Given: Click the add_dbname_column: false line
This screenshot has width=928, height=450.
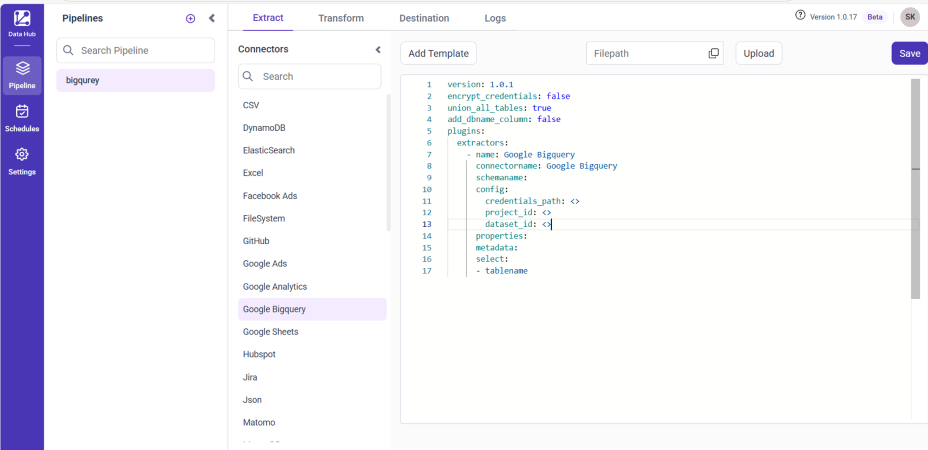Looking at the screenshot, I should point(504,119).
